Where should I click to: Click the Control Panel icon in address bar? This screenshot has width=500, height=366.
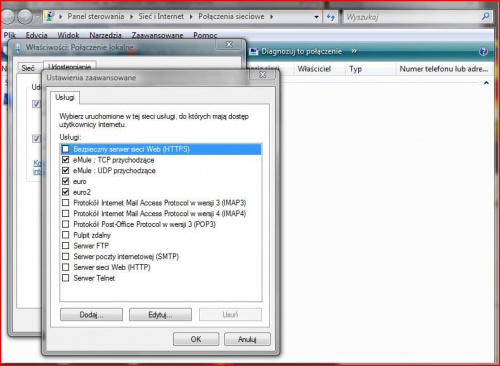[50, 16]
